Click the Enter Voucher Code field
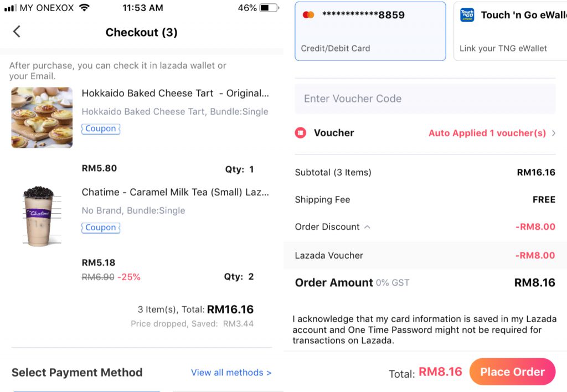Image resolution: width=567 pixels, height=392 pixels. 425,99
